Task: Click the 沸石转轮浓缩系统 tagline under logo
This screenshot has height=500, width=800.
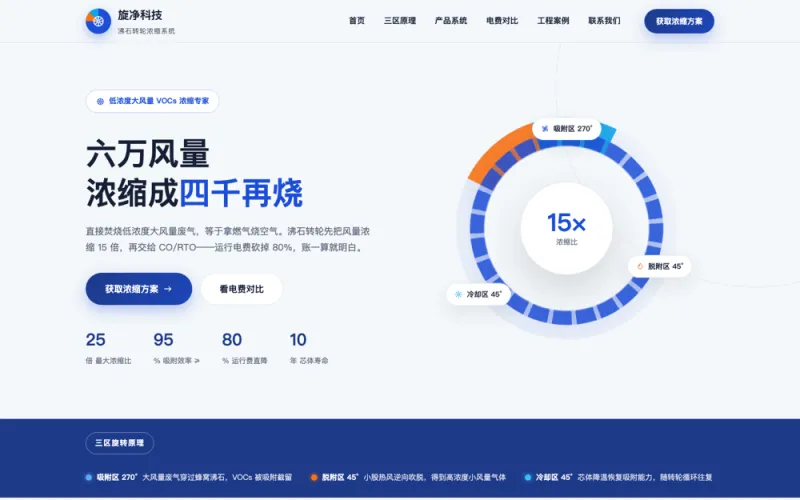Action: [x=146, y=31]
